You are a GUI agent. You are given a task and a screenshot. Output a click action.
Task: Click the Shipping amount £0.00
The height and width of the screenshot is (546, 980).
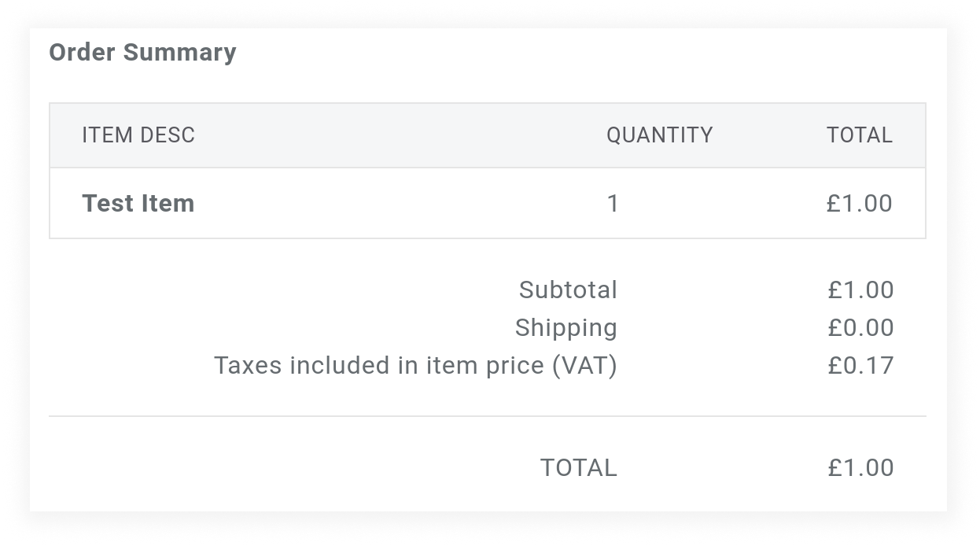[x=860, y=328]
